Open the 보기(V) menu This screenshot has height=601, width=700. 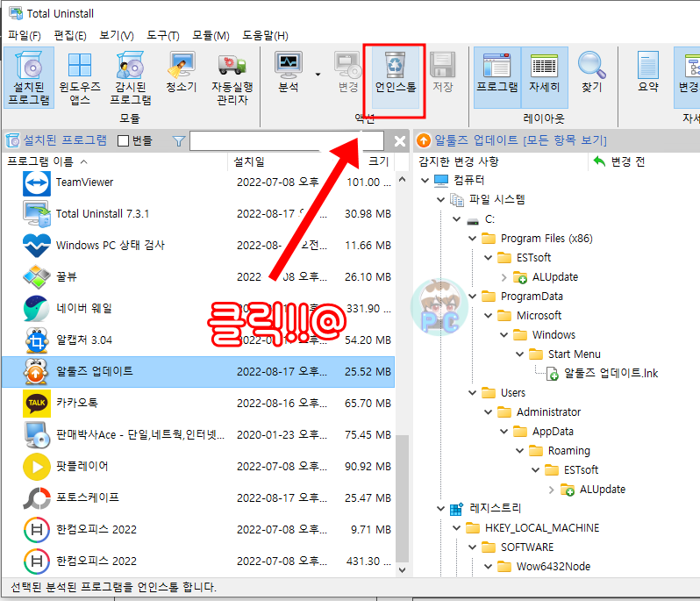point(117,35)
